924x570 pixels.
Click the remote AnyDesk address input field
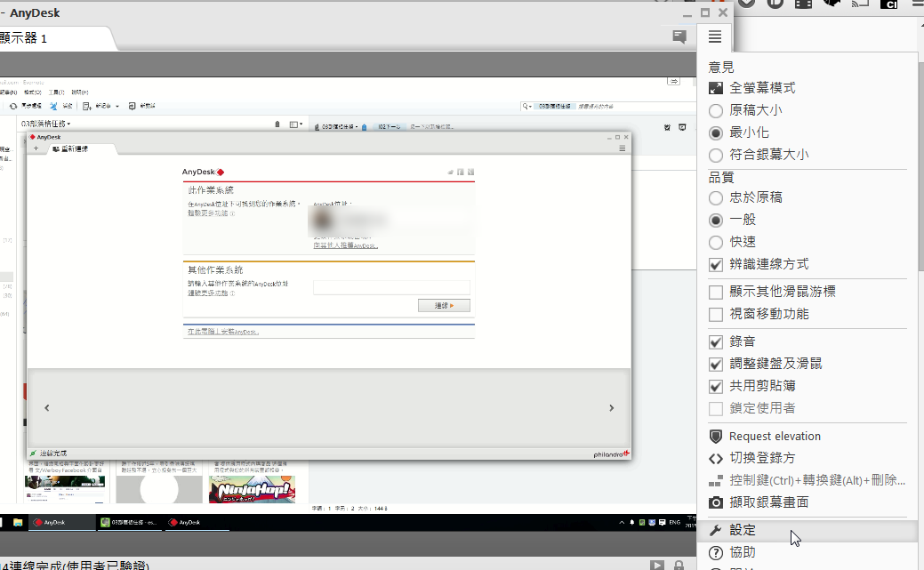click(391, 287)
